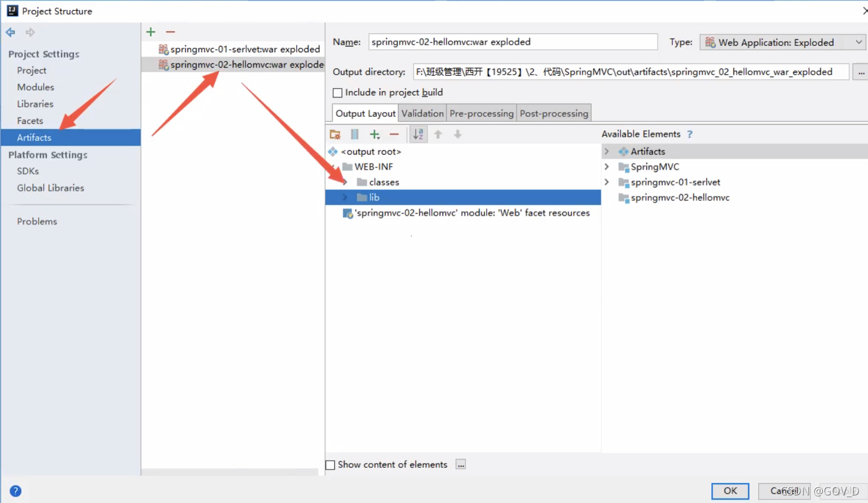Move selected element down
The height and width of the screenshot is (503, 868).
457,135
